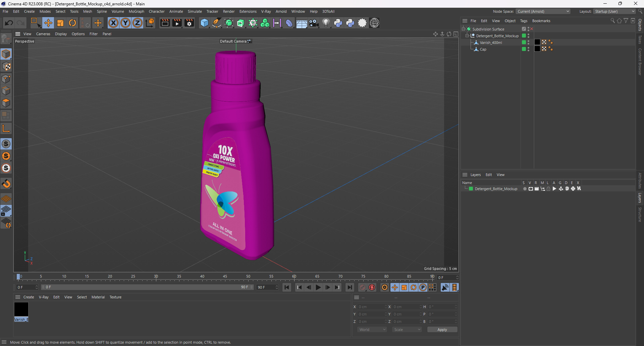Open viewport Cameras menu

pyautogui.click(x=43, y=34)
